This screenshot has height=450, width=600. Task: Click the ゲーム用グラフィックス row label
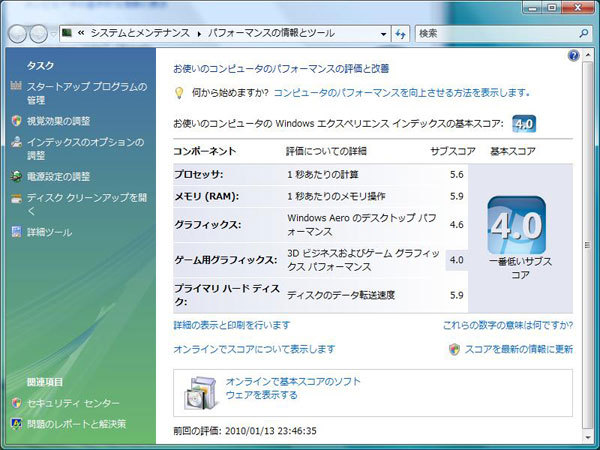pos(226,260)
